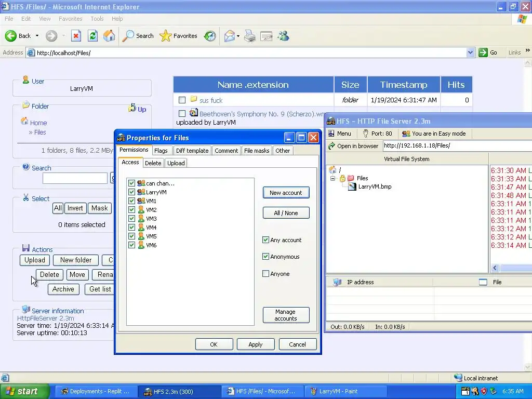Click OK in Properties dialog
This screenshot has height=399, width=532.
[x=214, y=344]
